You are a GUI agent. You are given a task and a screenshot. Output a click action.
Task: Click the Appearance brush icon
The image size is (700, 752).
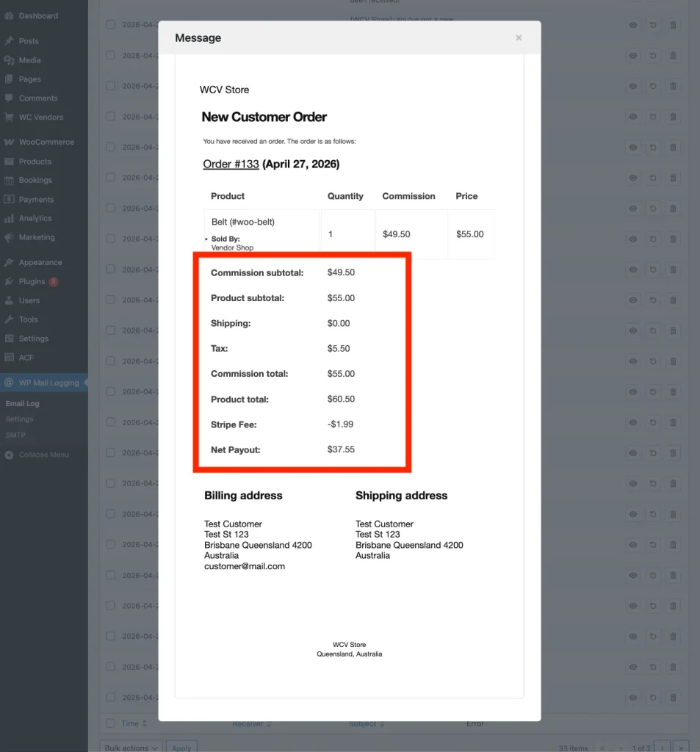tap(9, 262)
